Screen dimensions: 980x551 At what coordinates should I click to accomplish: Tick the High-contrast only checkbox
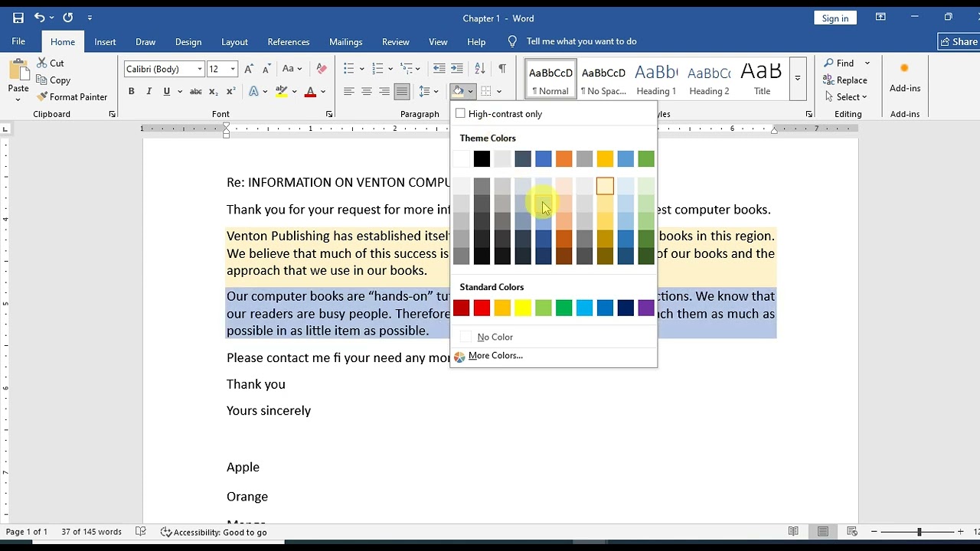tap(460, 113)
